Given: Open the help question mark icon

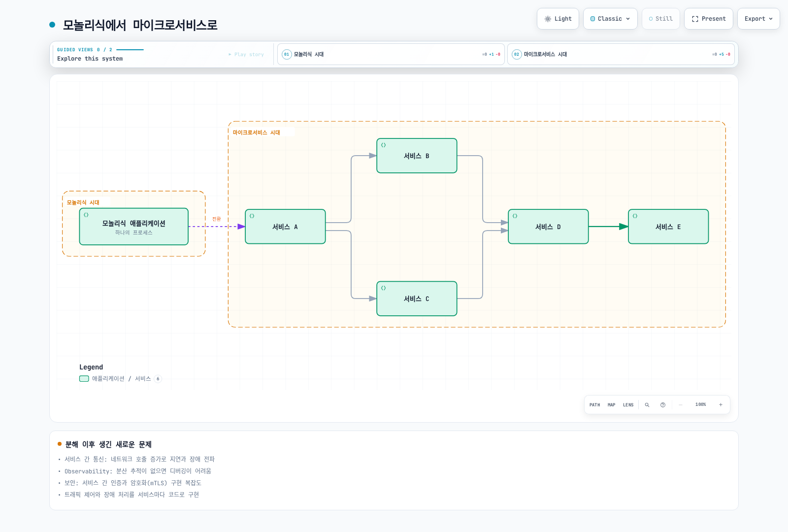Looking at the screenshot, I should (x=663, y=405).
